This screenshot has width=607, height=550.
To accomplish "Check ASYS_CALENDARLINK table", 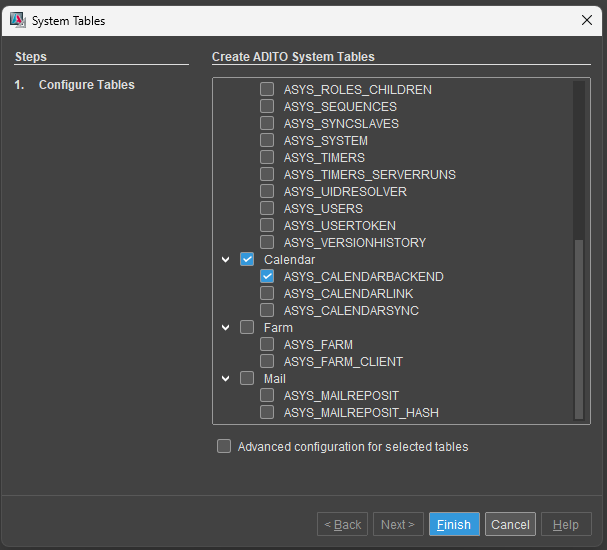I will (x=267, y=293).
